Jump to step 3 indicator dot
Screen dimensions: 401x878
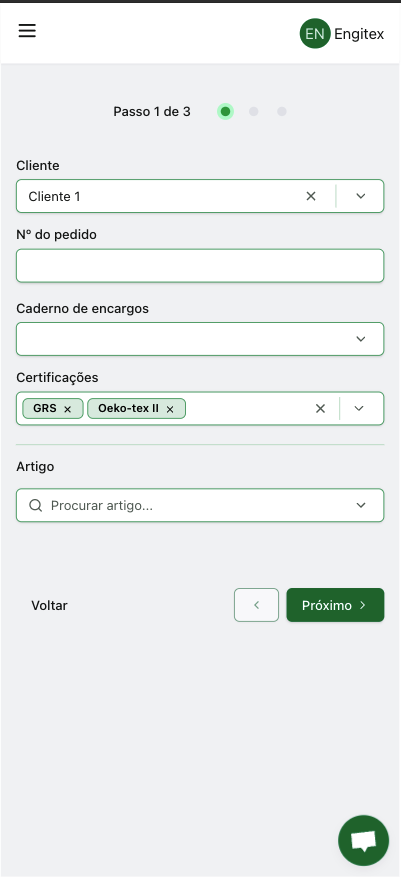click(282, 111)
